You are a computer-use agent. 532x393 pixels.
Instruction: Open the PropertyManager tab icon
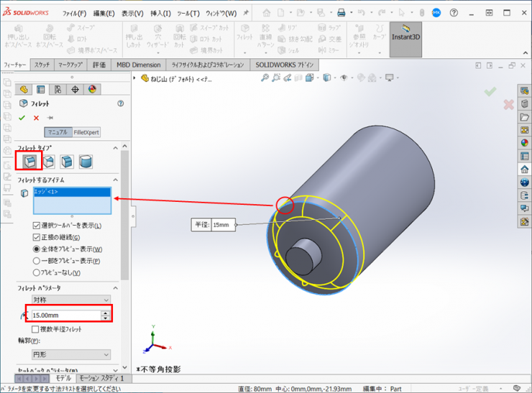point(40,90)
